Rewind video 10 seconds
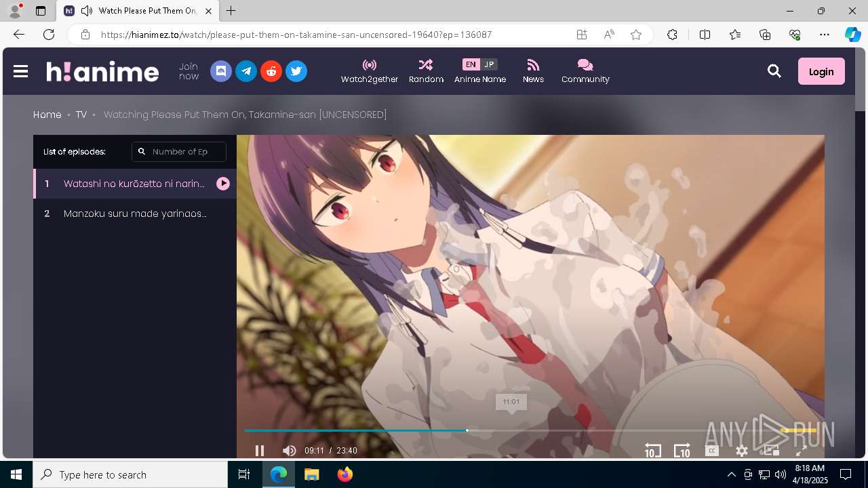 [x=652, y=450]
